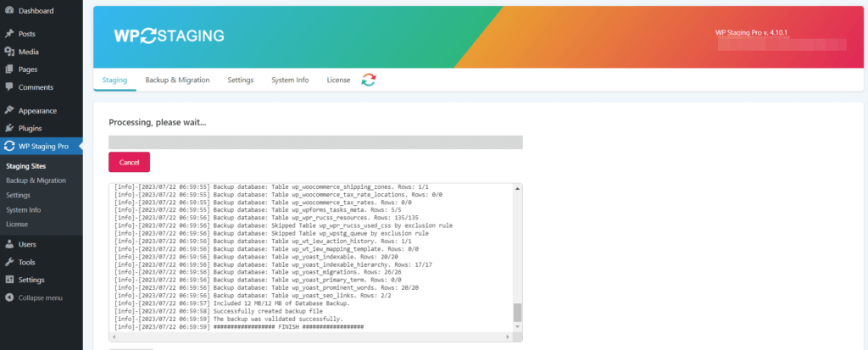Click the Pages icon in sidebar
868x350 pixels.
tap(8, 69)
